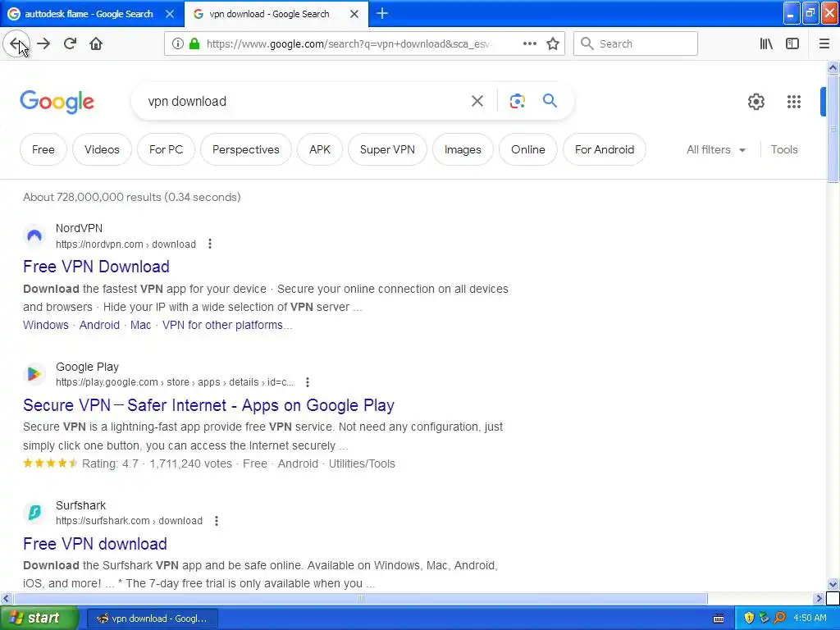Image resolution: width=840 pixels, height=630 pixels.
Task: Click the Surfshark site favicon
Action: pyautogui.click(x=34, y=513)
